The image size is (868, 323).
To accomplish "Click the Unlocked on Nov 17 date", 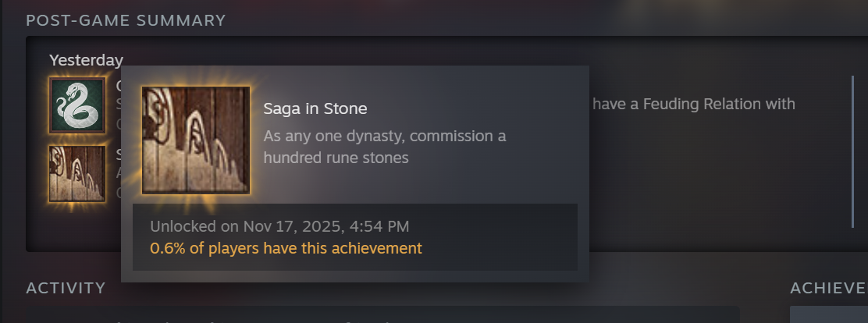I will (x=279, y=226).
